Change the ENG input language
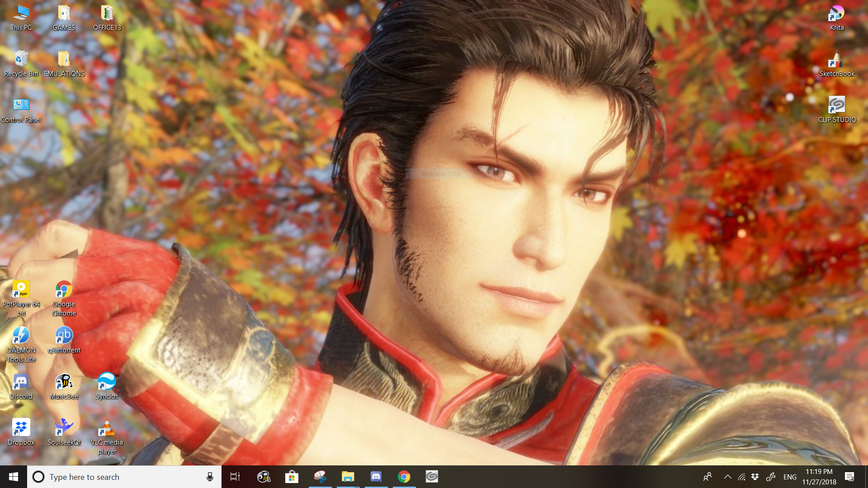868x488 pixels. [x=790, y=477]
